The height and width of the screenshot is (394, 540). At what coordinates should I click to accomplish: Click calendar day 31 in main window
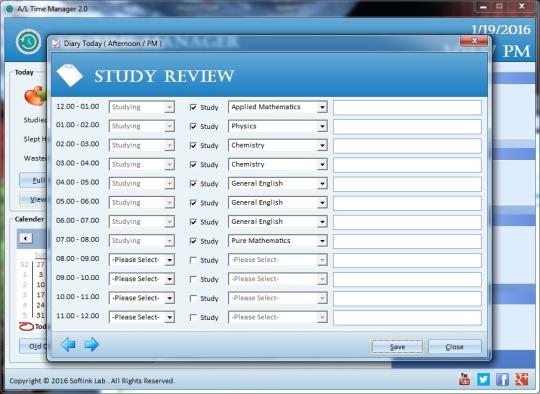[41, 315]
